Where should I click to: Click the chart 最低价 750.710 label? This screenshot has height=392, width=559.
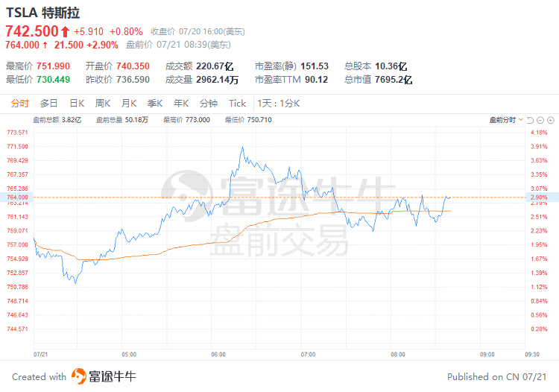point(248,120)
